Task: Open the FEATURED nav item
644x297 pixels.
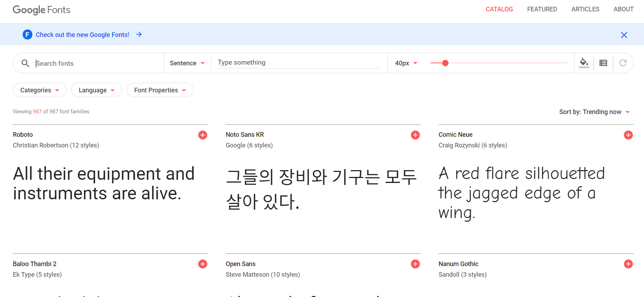Action: (x=542, y=9)
